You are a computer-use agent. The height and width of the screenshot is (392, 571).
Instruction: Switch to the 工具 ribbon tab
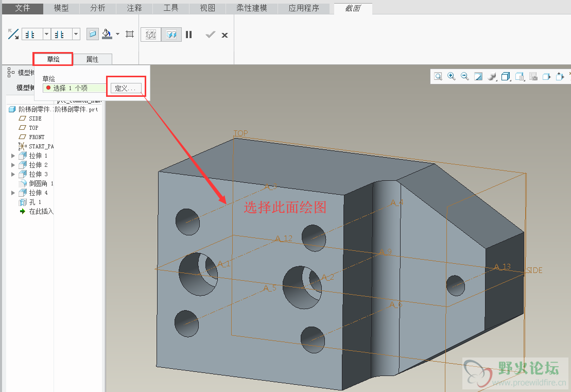171,8
